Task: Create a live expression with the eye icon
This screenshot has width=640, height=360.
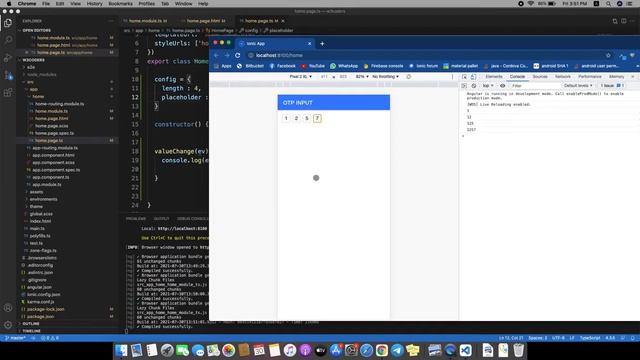Action: point(502,86)
